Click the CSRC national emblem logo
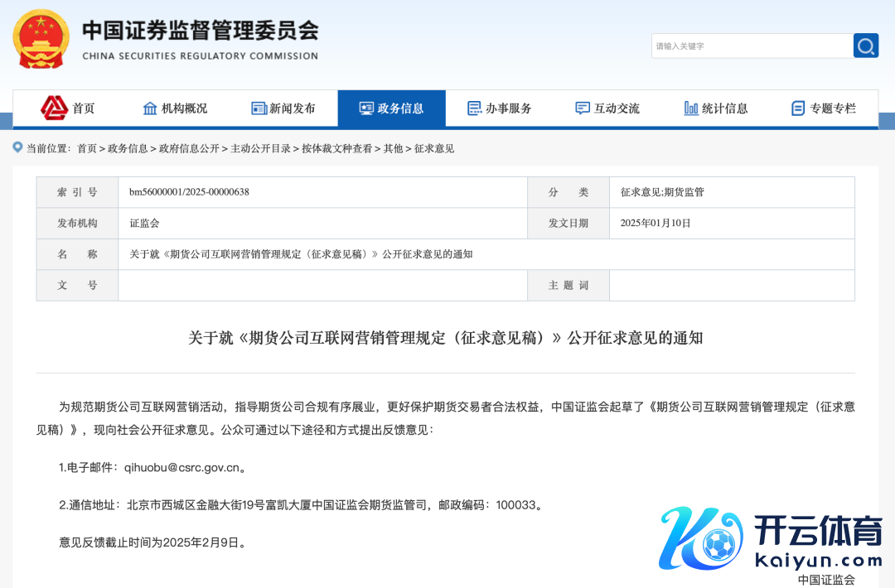Image resolution: width=895 pixels, height=588 pixels. (x=41, y=38)
